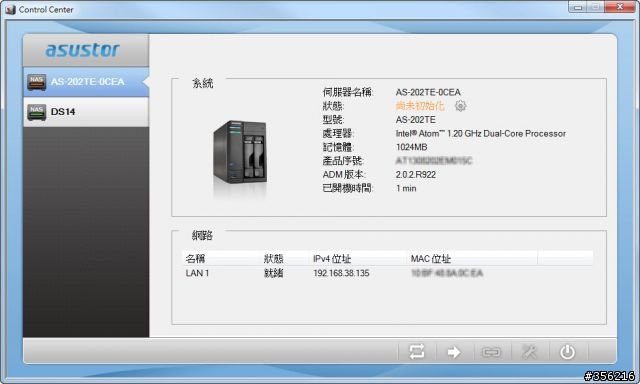Select the DS14 device in sidebar
The width and height of the screenshot is (640, 384).
(86, 112)
